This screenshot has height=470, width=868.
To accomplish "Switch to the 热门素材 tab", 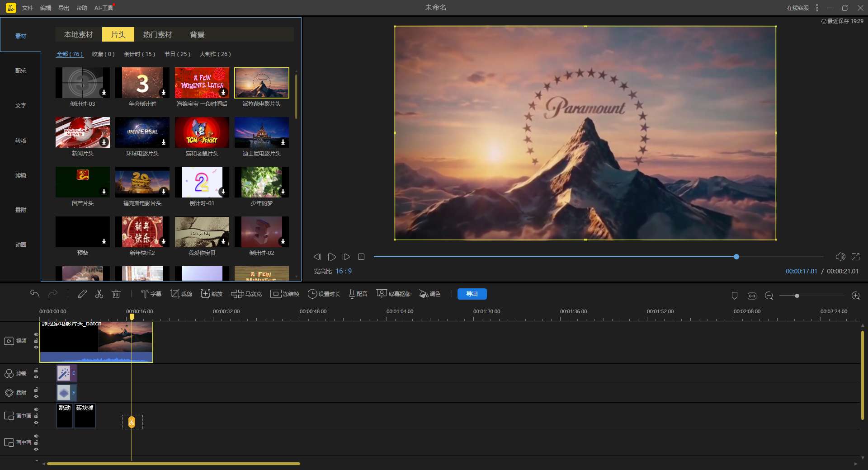I will pos(157,35).
